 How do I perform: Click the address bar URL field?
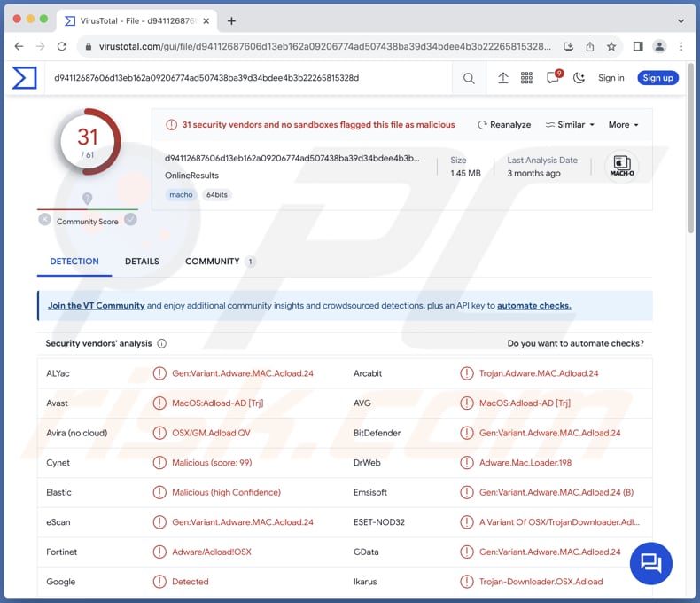[x=324, y=46]
